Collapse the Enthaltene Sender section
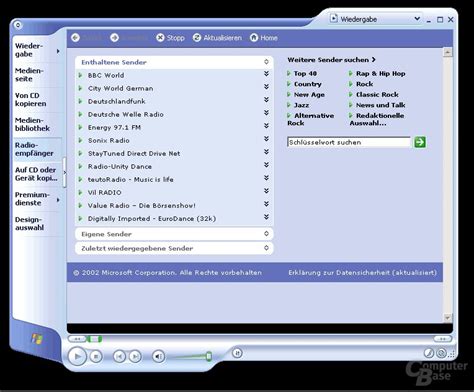Screen dimensions: 474x392 [266, 62]
